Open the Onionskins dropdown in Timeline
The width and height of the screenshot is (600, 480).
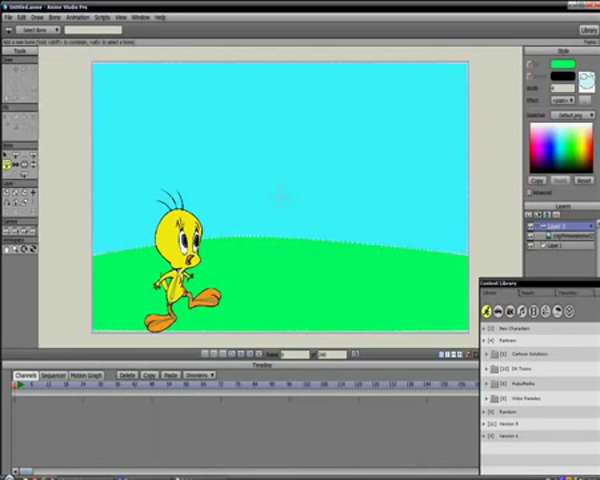pyautogui.click(x=199, y=375)
